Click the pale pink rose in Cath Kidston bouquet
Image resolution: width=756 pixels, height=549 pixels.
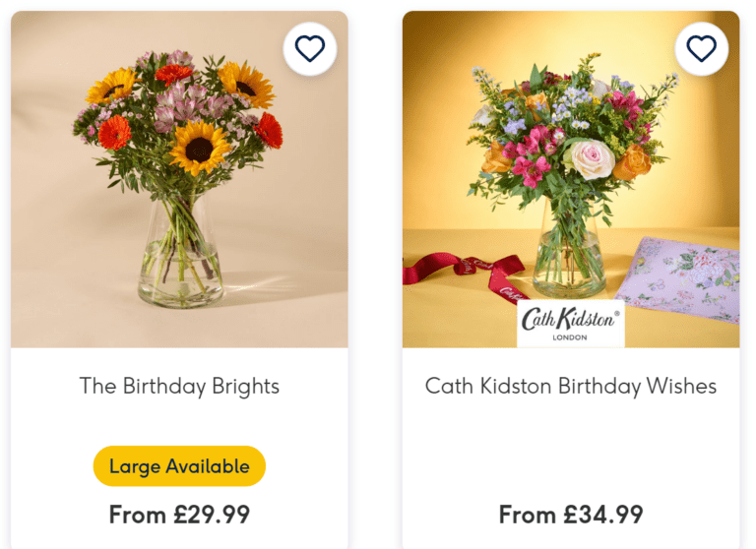tap(593, 157)
